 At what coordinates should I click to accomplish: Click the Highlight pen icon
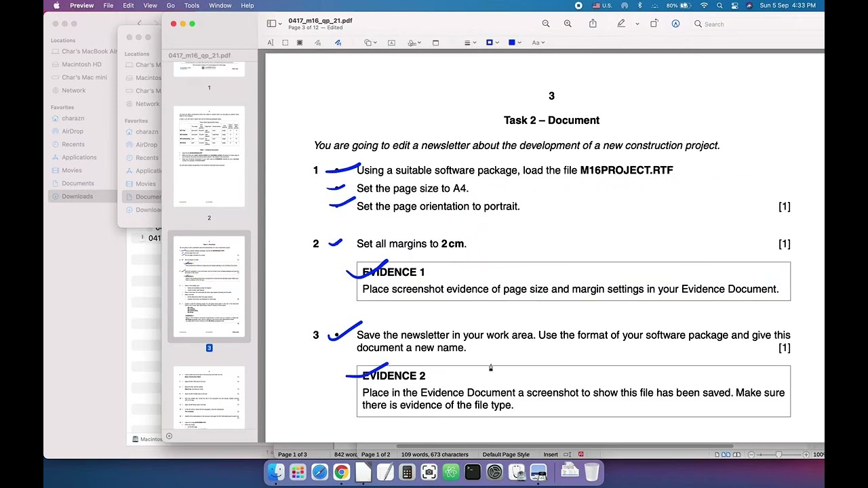pos(621,24)
